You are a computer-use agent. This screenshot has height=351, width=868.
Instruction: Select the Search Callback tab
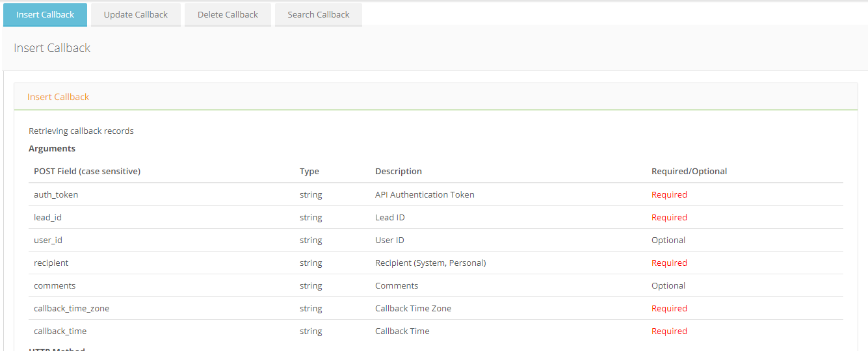(319, 14)
